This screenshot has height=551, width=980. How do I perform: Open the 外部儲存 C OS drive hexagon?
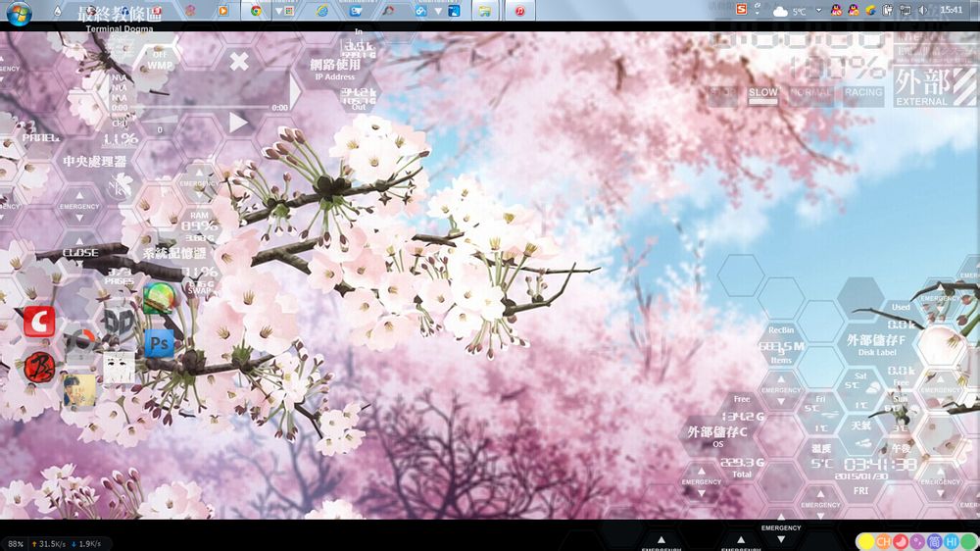[x=717, y=436]
